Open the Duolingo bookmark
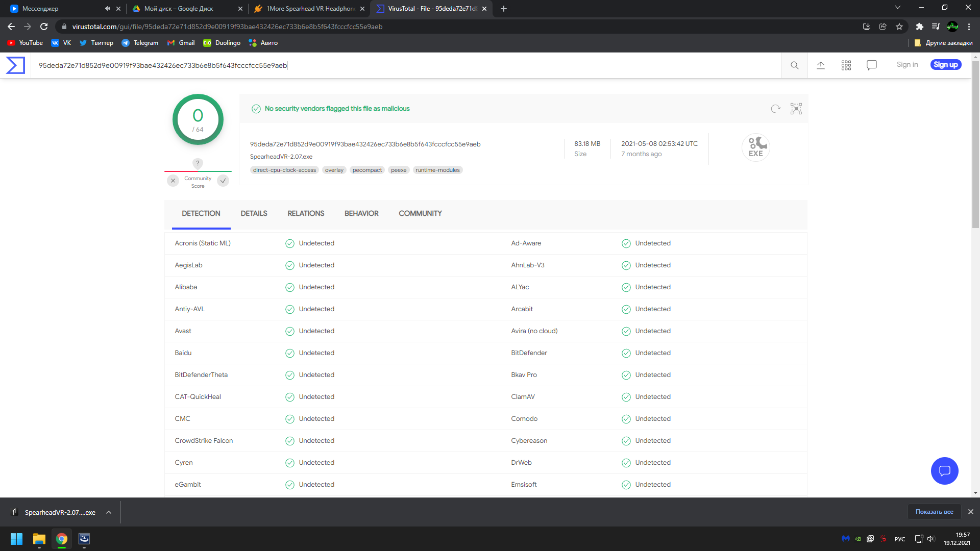Image resolution: width=980 pixels, height=551 pixels. click(x=222, y=43)
